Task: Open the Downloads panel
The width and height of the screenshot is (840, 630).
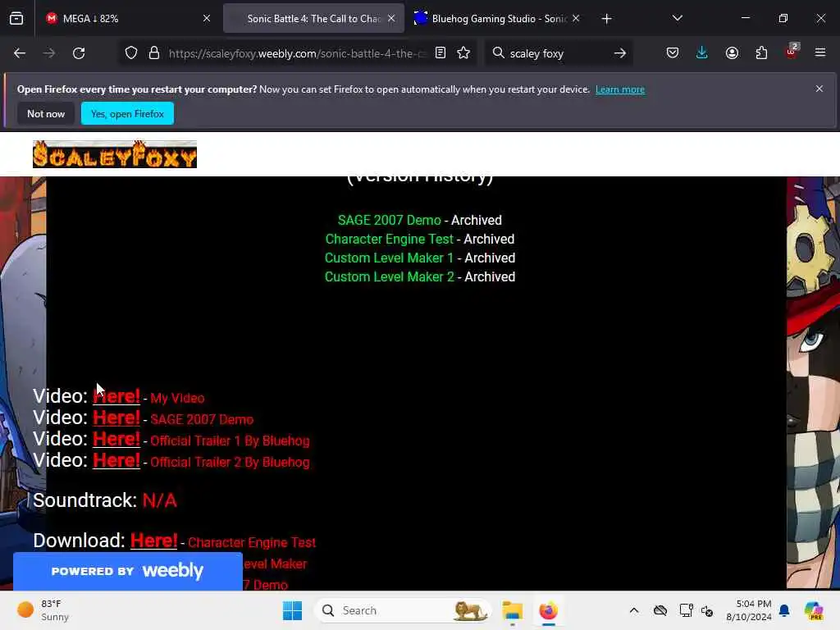Action: tap(702, 53)
